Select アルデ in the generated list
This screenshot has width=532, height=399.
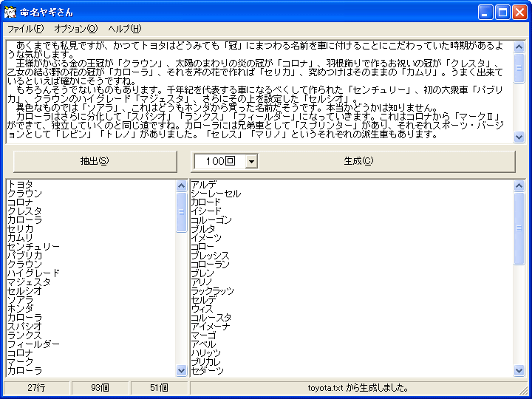(204, 185)
